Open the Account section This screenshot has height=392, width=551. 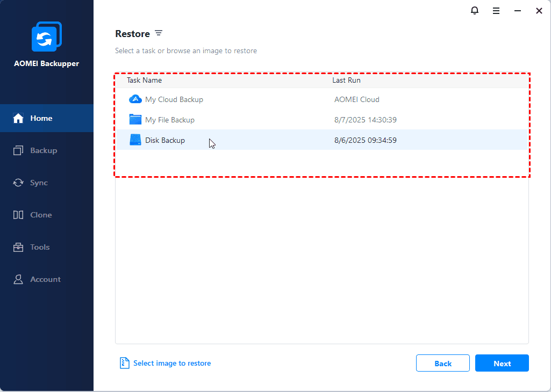(45, 279)
